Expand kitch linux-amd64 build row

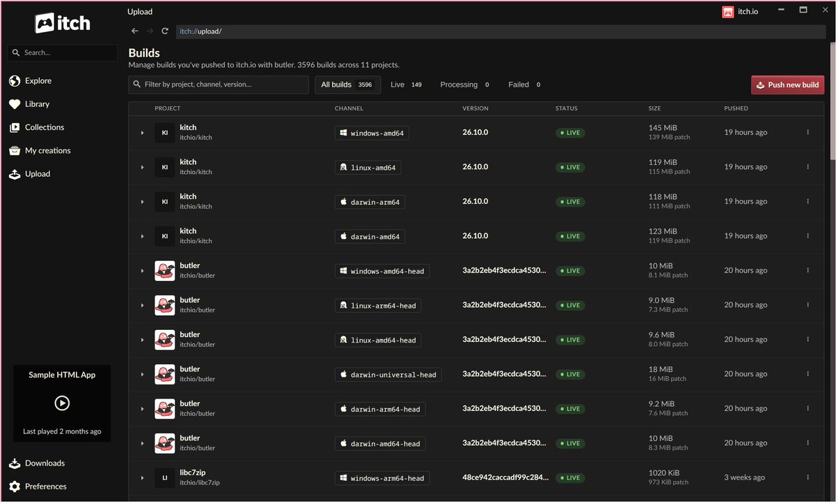pyautogui.click(x=142, y=168)
